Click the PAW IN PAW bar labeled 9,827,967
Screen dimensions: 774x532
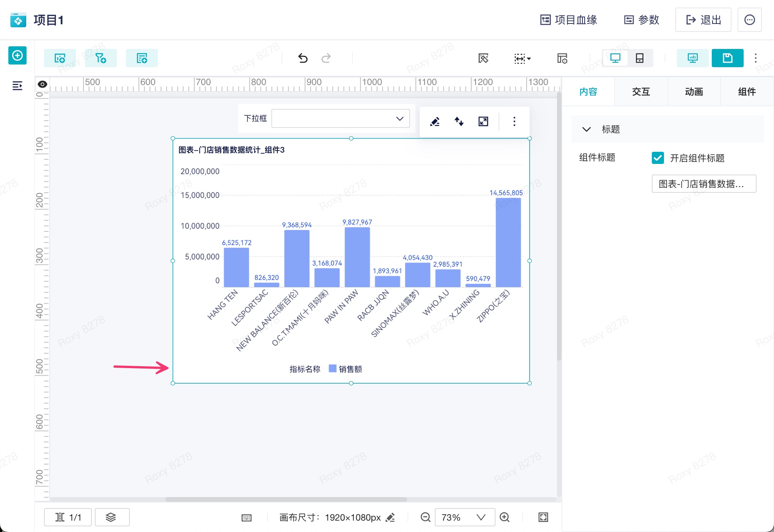coord(357,257)
